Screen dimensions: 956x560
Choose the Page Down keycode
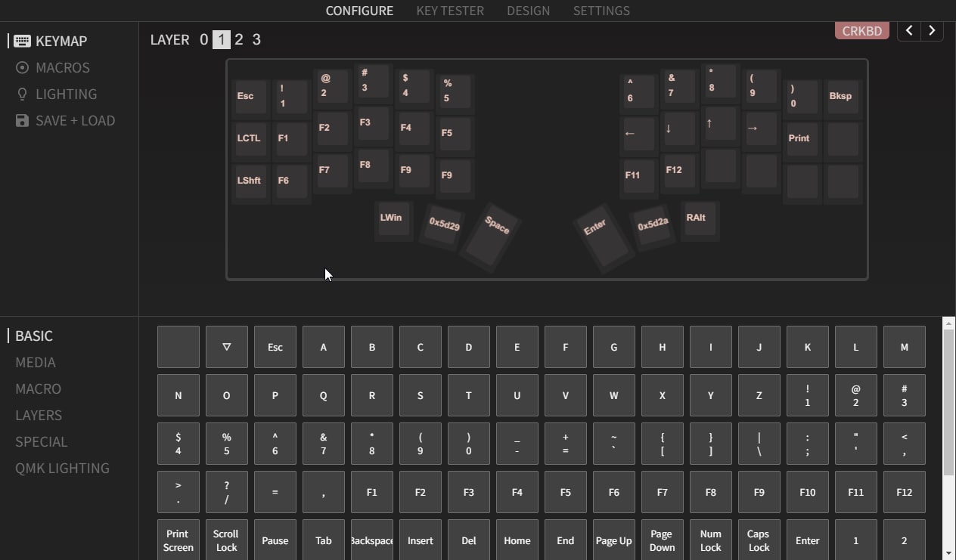[662, 540]
